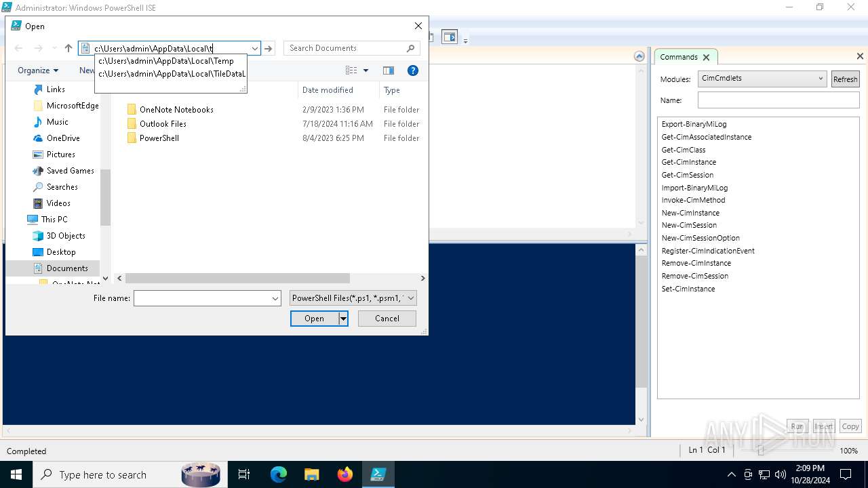Click Back navigation arrow in Open dialog
The width and height of the screenshot is (868, 488).
pos(18,48)
